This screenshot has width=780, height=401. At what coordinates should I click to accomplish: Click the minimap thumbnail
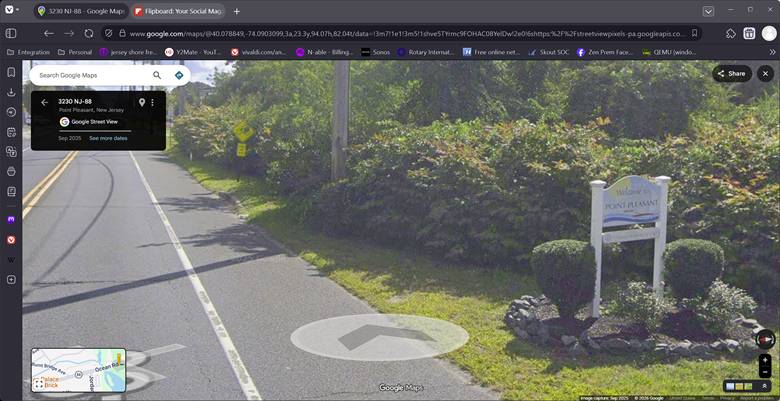tap(78, 369)
